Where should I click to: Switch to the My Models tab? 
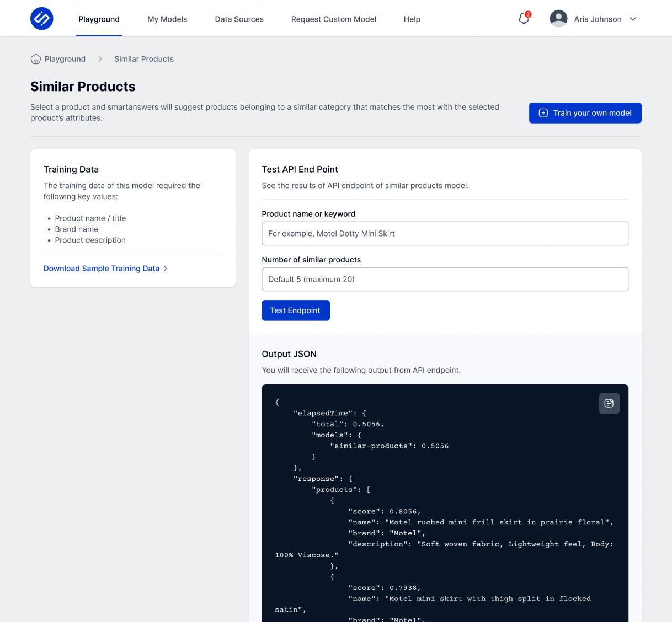[167, 19]
